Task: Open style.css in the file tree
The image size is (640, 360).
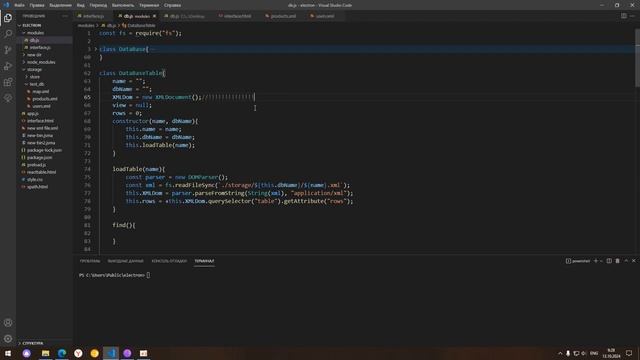Action: click(35, 180)
